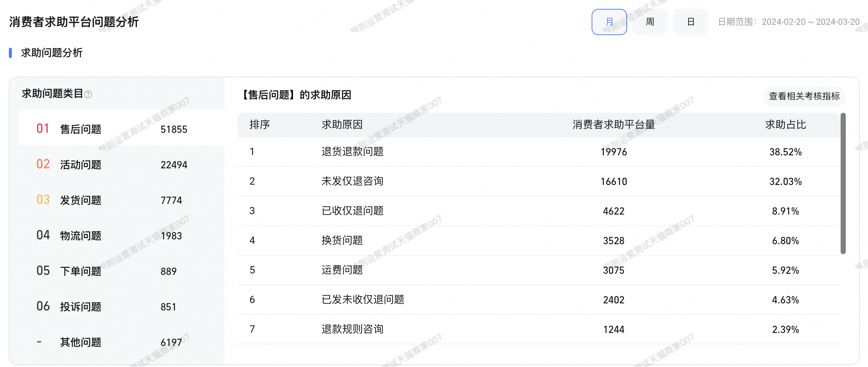The width and height of the screenshot is (868, 367).
Task: Click the 退货退款问题 row reason
Action: pyautogui.click(x=352, y=152)
